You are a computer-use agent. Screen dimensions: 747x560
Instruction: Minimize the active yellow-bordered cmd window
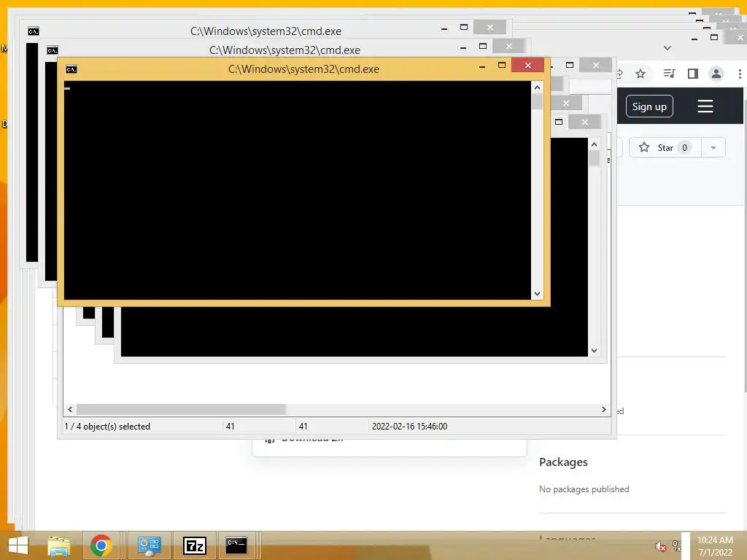[482, 66]
